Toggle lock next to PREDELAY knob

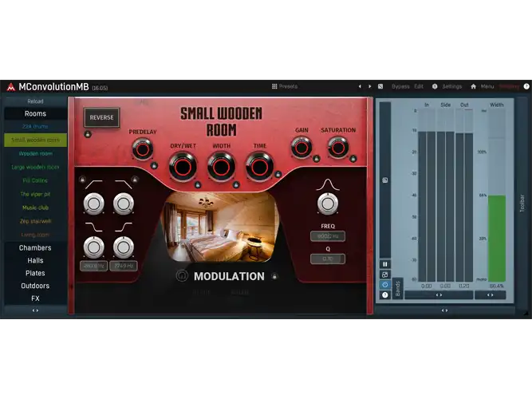pos(154,166)
